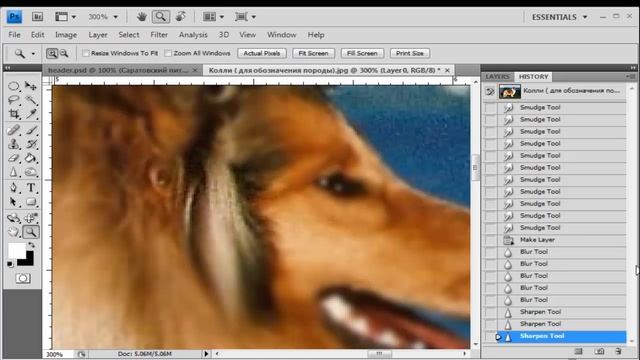Enable Zoom All Windows checkbox

click(168, 53)
